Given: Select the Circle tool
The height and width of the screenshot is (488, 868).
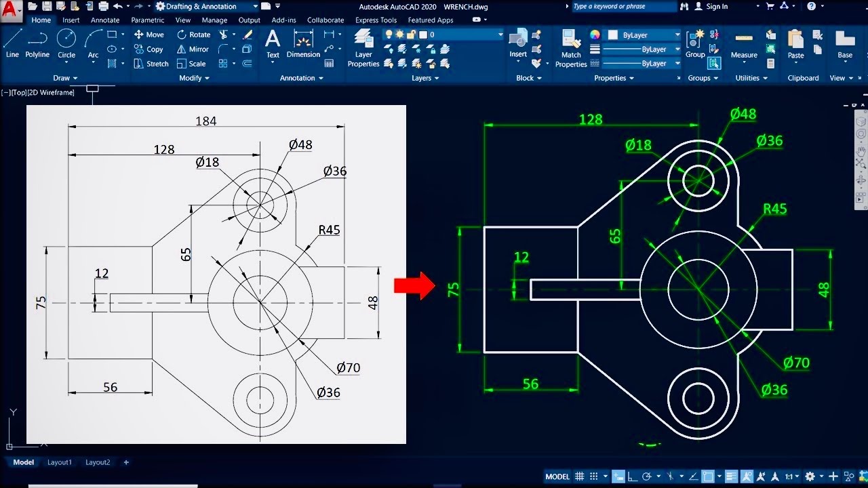Looking at the screenshot, I should click(x=66, y=44).
